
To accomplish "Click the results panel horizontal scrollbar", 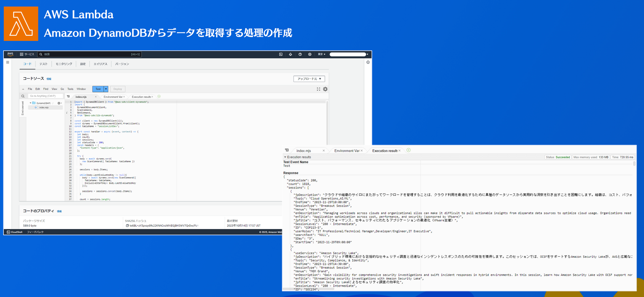I will 308,289.
